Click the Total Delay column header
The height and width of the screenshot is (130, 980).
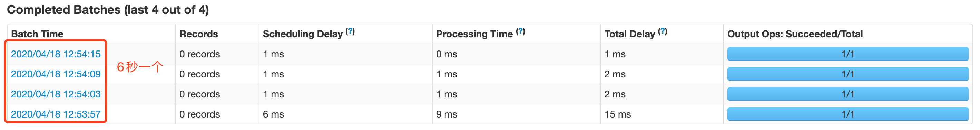pos(630,34)
